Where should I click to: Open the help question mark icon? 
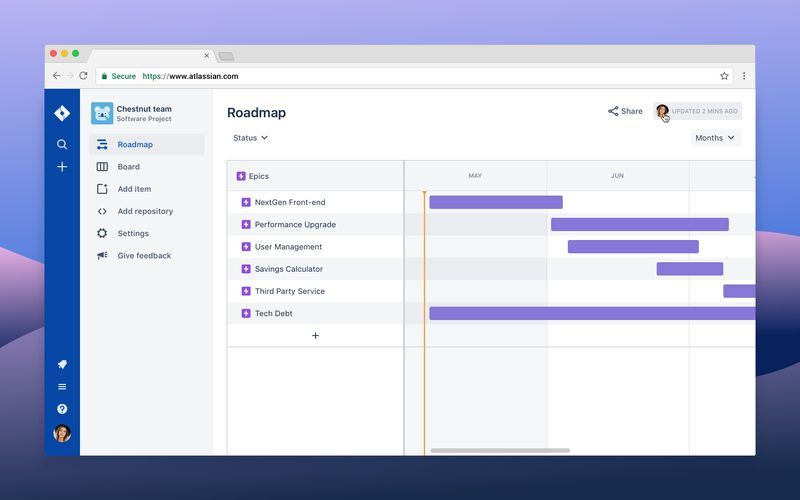click(x=62, y=409)
